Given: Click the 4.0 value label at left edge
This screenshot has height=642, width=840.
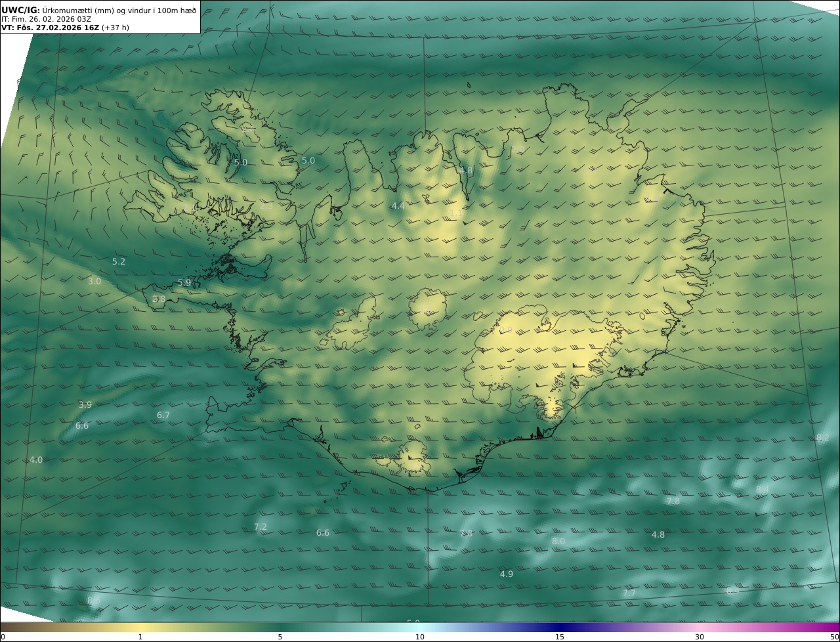Looking at the screenshot, I should point(36,460).
